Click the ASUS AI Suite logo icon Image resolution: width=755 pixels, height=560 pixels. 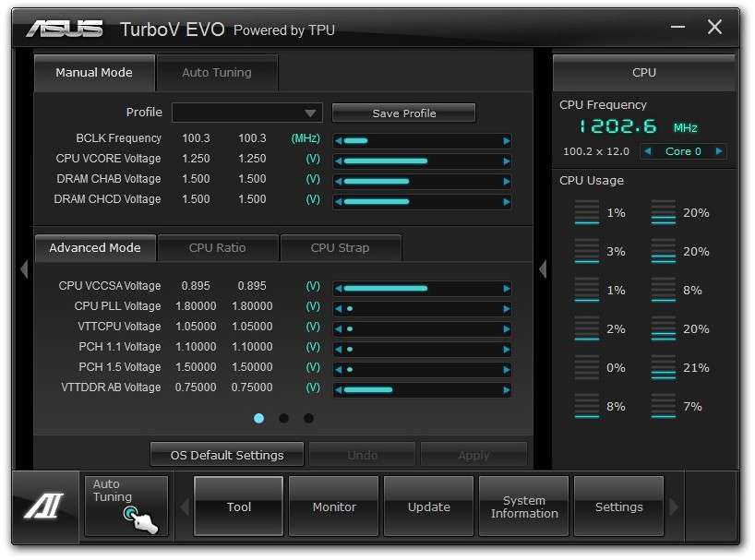click(x=45, y=506)
